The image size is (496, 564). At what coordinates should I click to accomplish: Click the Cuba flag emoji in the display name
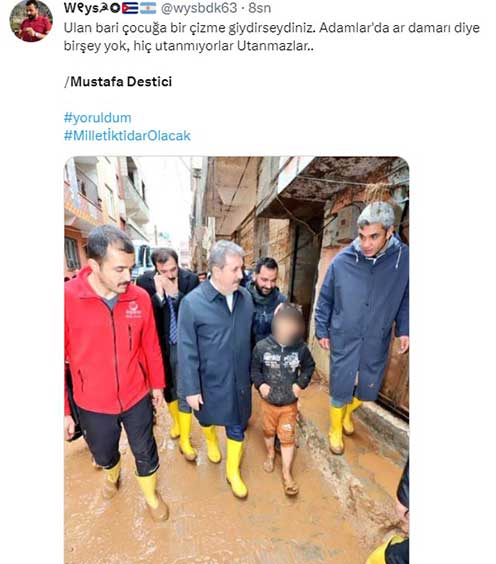130,8
